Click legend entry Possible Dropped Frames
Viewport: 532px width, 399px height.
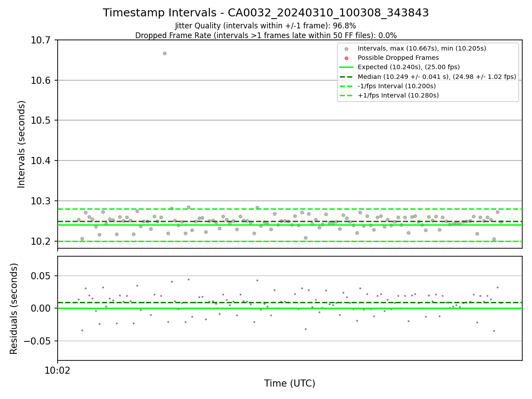[x=398, y=58]
